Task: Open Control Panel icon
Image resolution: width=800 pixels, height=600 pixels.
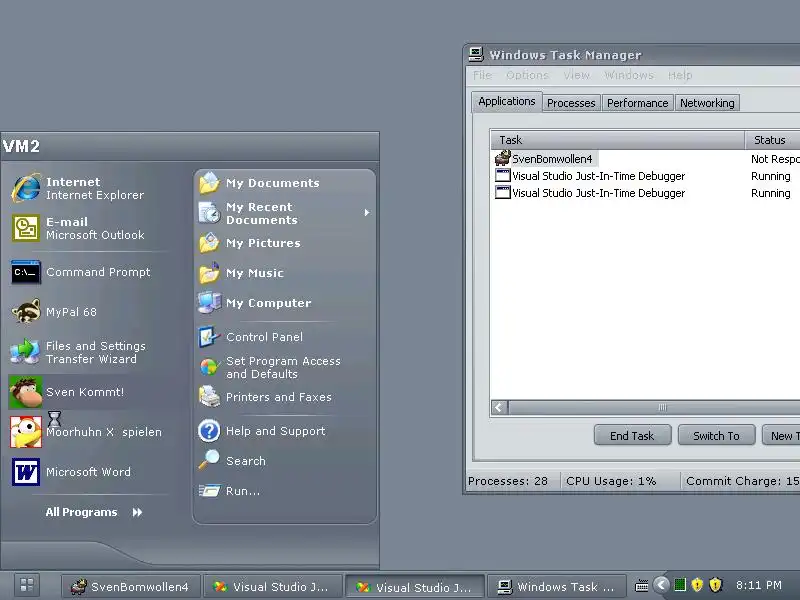Action: [x=209, y=337]
